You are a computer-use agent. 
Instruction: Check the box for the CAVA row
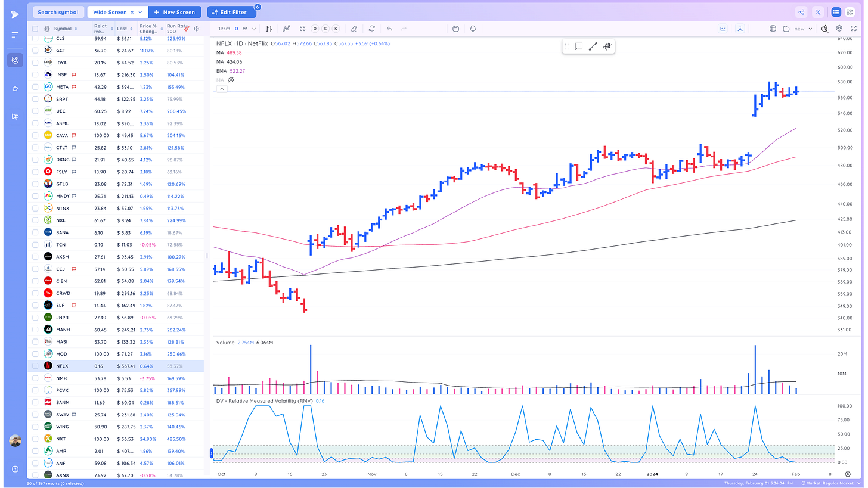point(35,135)
